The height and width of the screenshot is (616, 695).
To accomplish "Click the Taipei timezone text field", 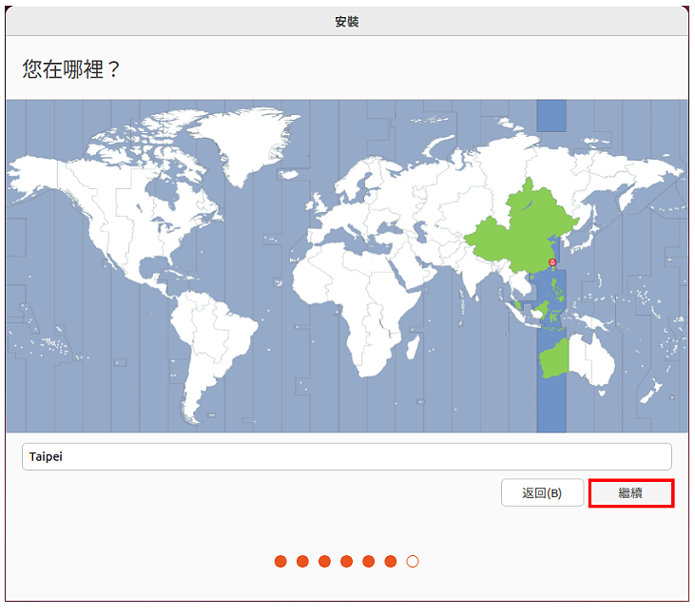I will (x=347, y=456).
